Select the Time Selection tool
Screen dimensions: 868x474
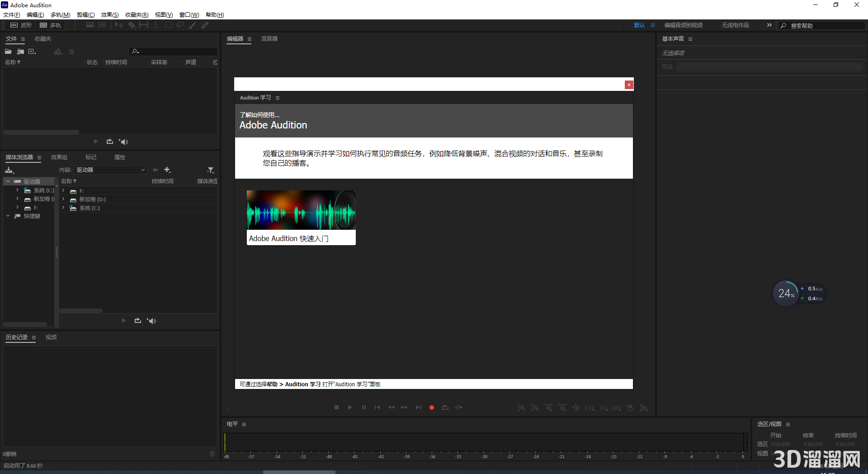pyautogui.click(x=156, y=25)
